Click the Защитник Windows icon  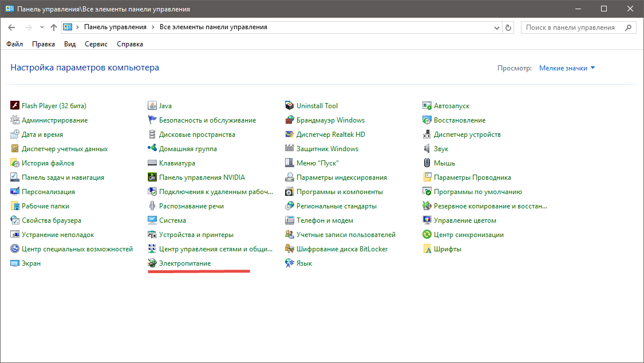(290, 148)
